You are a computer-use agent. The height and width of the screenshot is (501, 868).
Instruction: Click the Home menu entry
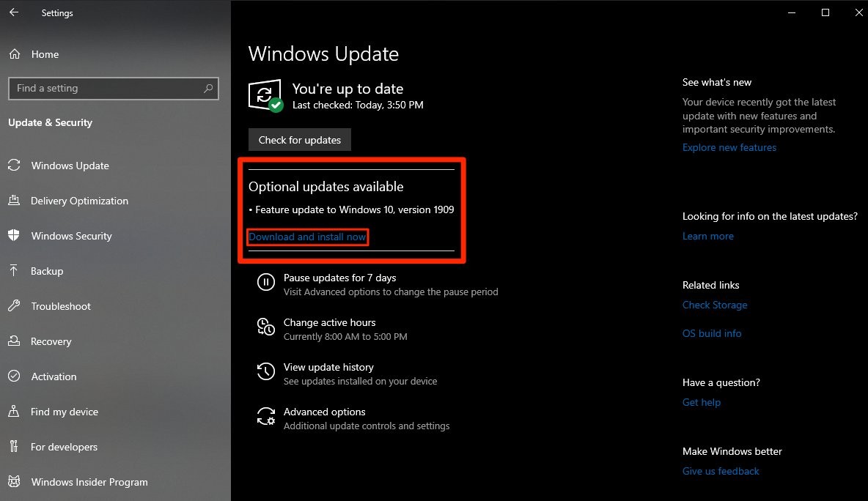tap(45, 54)
